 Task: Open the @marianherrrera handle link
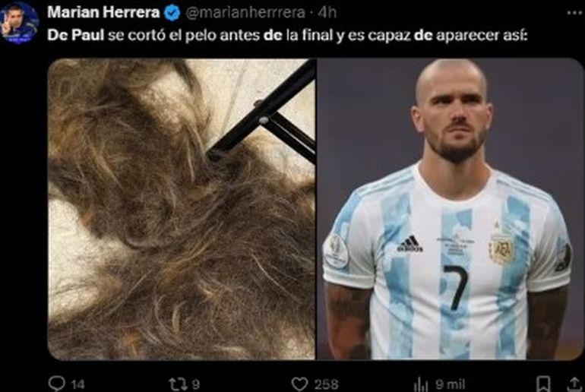245,13
